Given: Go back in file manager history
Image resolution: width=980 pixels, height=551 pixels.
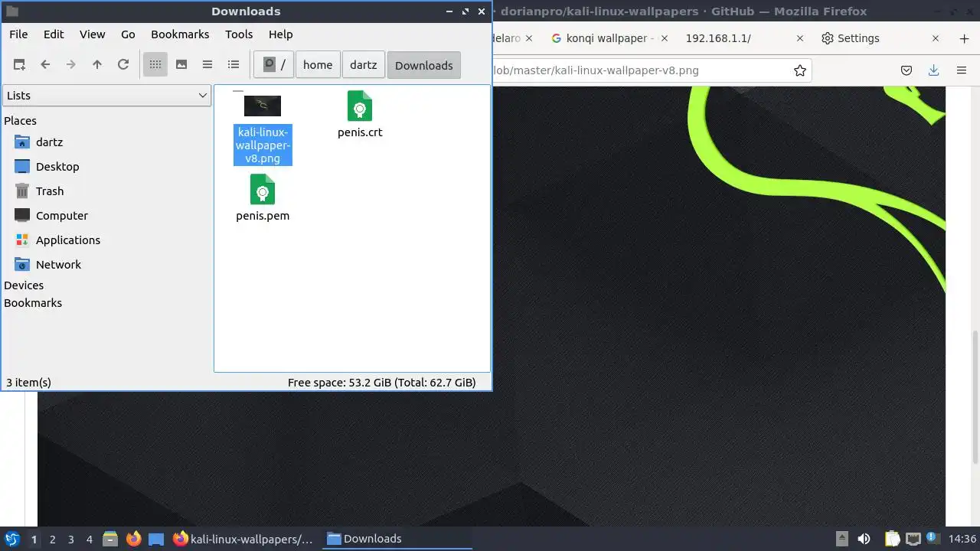Looking at the screenshot, I should 45,65.
